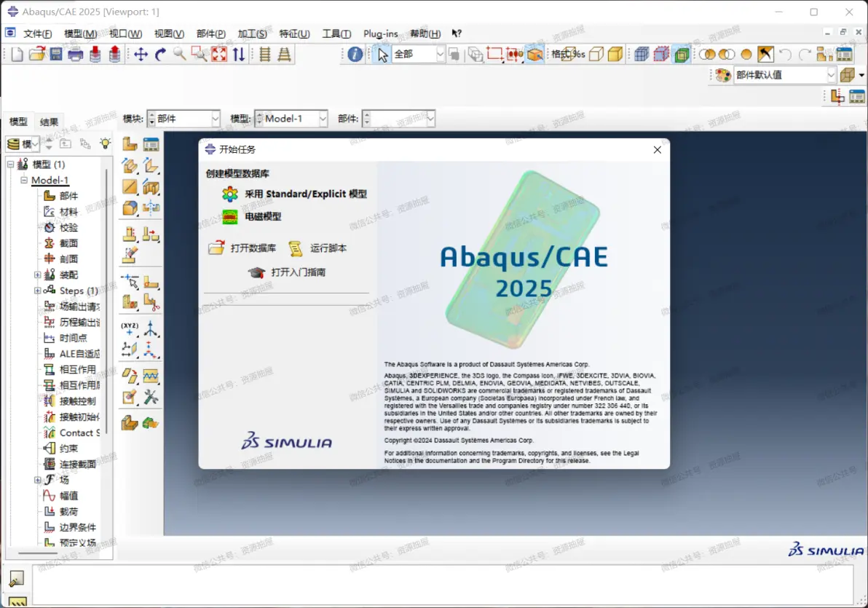Open the Query information icon

355,55
